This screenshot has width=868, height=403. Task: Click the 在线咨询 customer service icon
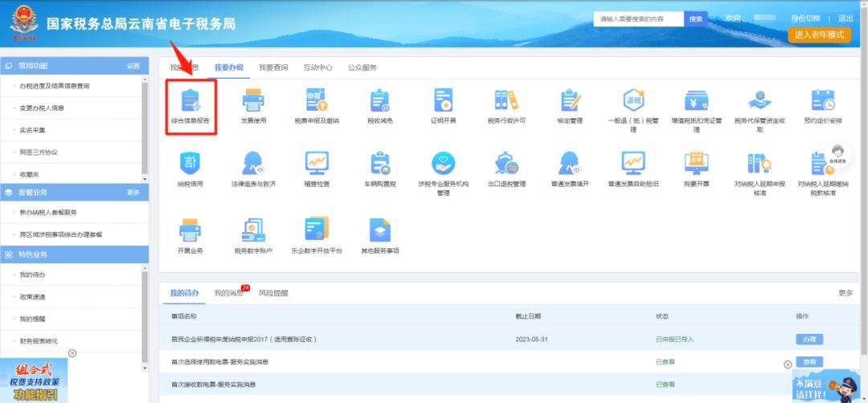click(837, 153)
